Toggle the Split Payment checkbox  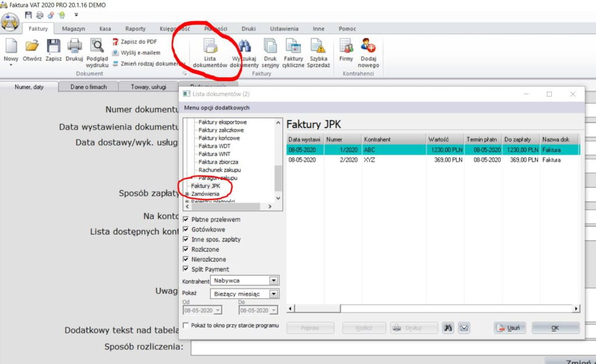pyautogui.click(x=186, y=269)
